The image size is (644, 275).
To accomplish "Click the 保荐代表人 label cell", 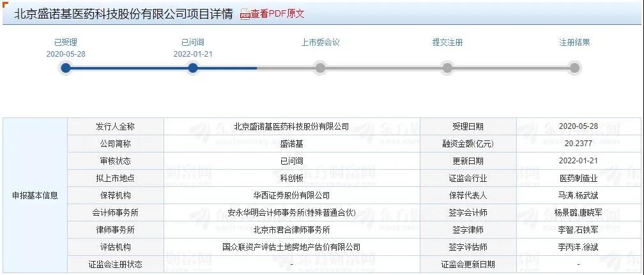I will point(468,195).
